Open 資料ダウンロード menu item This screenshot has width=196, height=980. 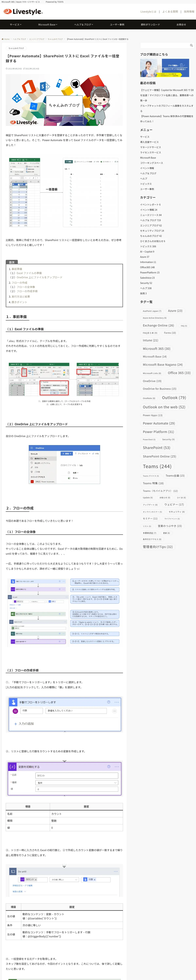point(150,24)
